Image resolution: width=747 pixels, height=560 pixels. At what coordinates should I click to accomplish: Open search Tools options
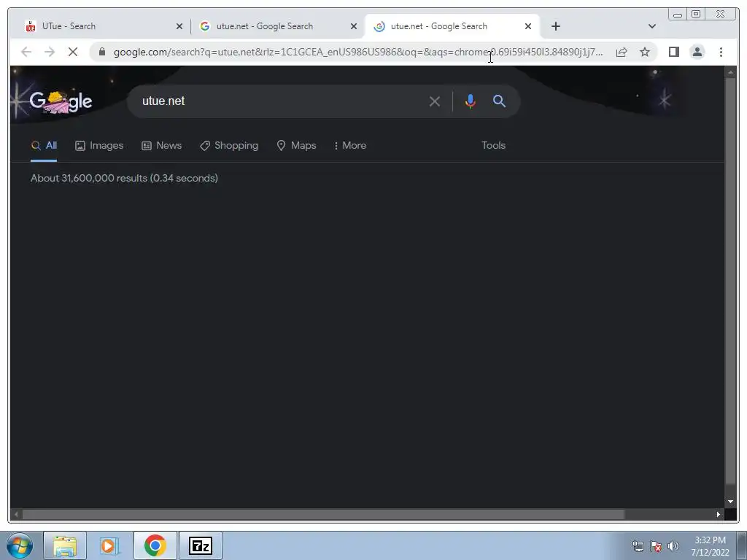pos(493,145)
